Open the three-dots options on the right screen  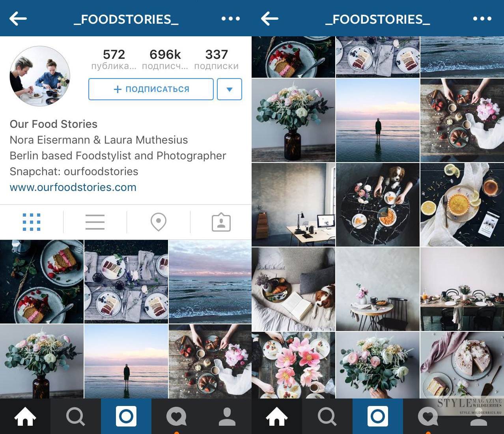click(x=482, y=19)
